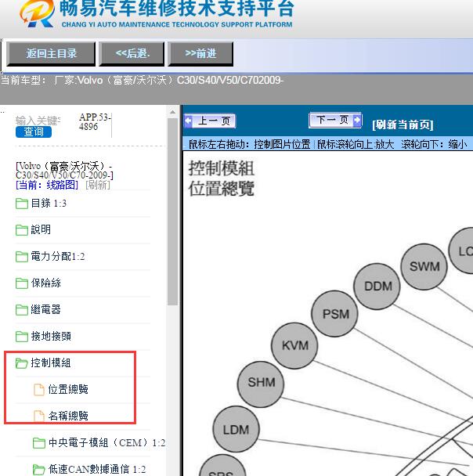The image size is (473, 476).
Task: Open the 保險絲 folder
Action: pos(46,283)
